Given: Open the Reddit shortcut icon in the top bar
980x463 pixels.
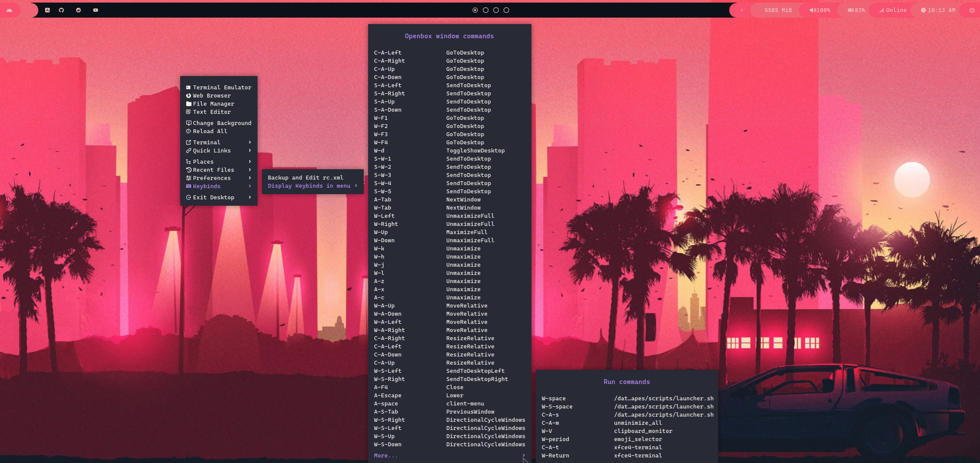Looking at the screenshot, I should (x=79, y=10).
